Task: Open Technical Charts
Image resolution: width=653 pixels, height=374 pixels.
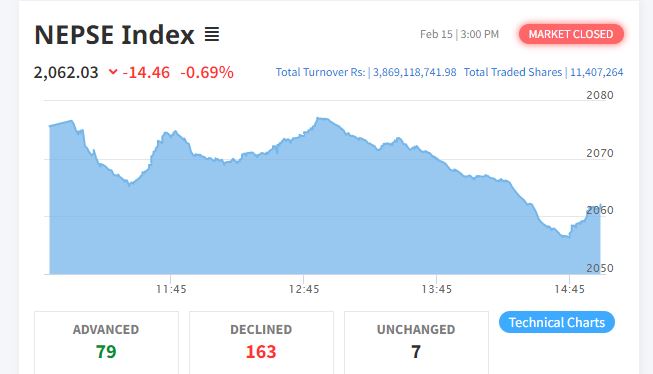Action: click(x=557, y=322)
